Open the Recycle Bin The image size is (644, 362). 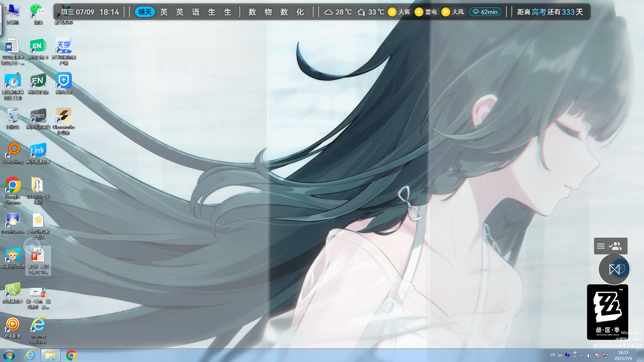click(x=12, y=119)
